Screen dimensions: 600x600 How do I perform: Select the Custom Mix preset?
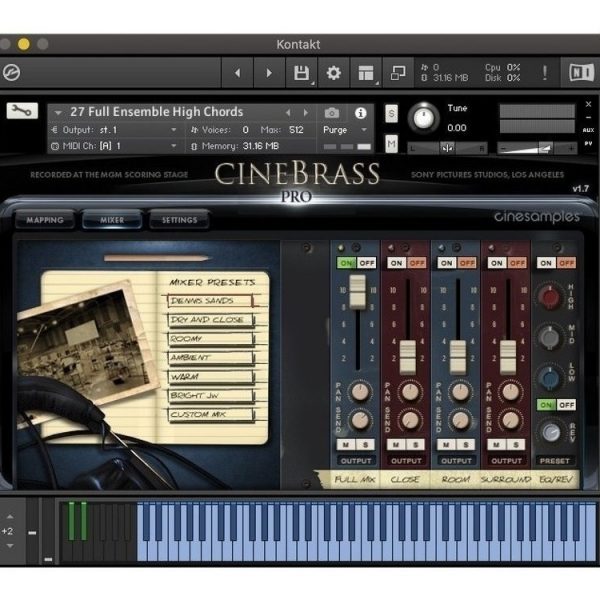(x=210, y=414)
